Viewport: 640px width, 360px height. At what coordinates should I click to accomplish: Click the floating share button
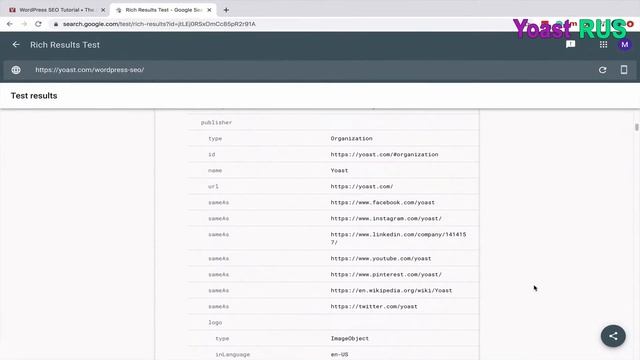click(x=613, y=336)
